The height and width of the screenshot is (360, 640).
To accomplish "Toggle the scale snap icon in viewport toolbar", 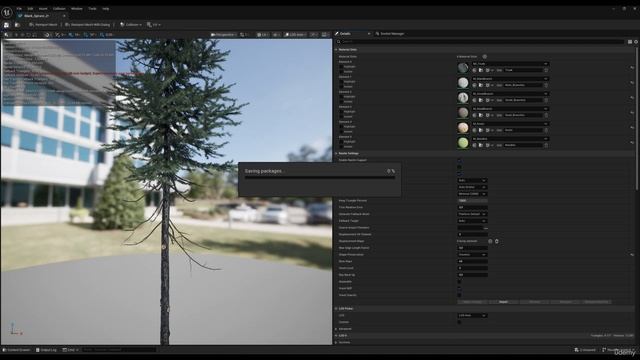I will (102, 35).
